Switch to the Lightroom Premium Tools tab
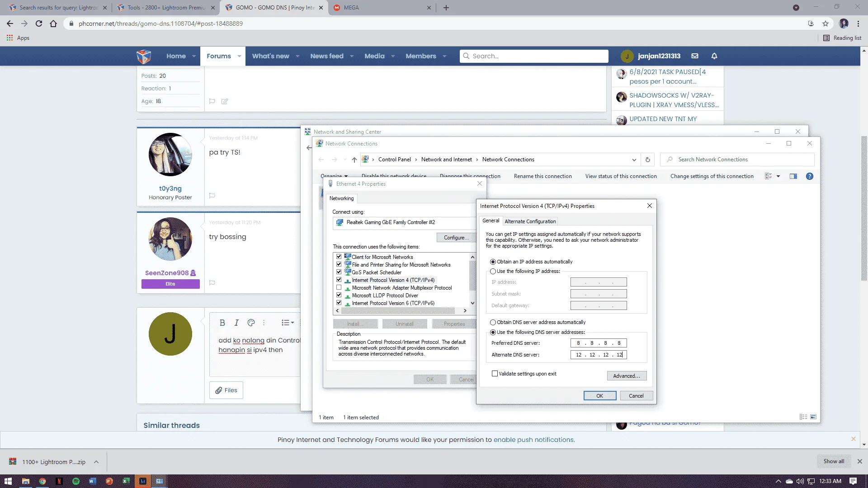Screen dimensions: 868x488 coord(165,8)
